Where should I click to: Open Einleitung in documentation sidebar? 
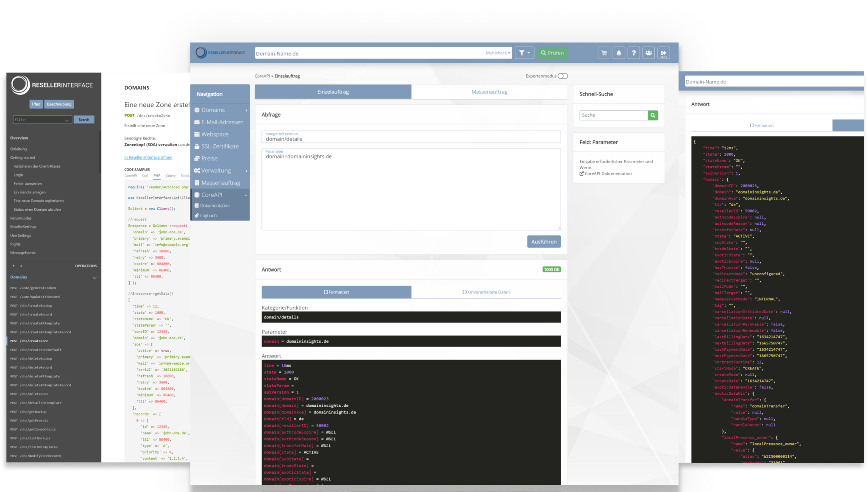[19, 149]
